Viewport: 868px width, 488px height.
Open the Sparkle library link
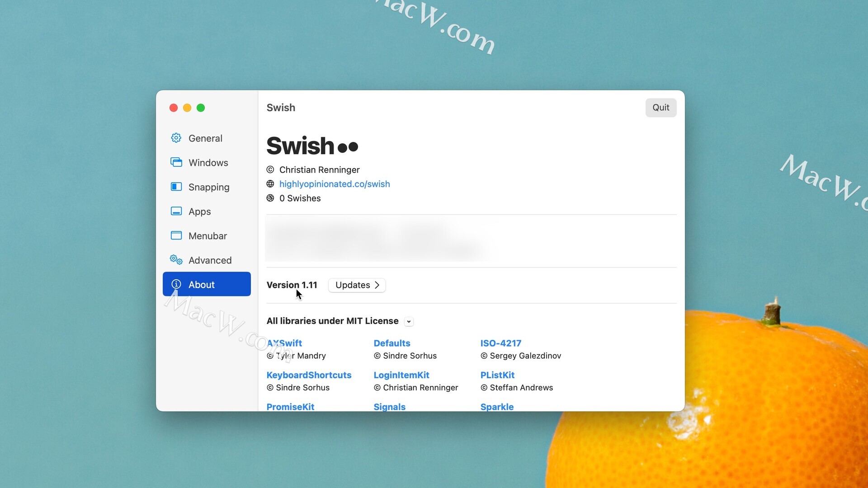497,407
